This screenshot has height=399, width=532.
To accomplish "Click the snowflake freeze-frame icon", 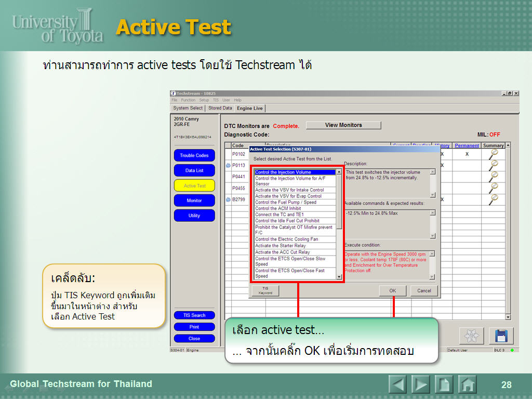I will [x=471, y=336].
